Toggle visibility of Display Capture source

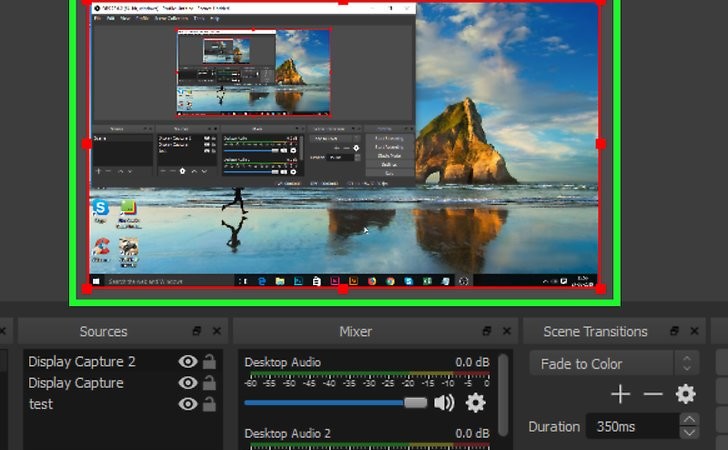187,383
